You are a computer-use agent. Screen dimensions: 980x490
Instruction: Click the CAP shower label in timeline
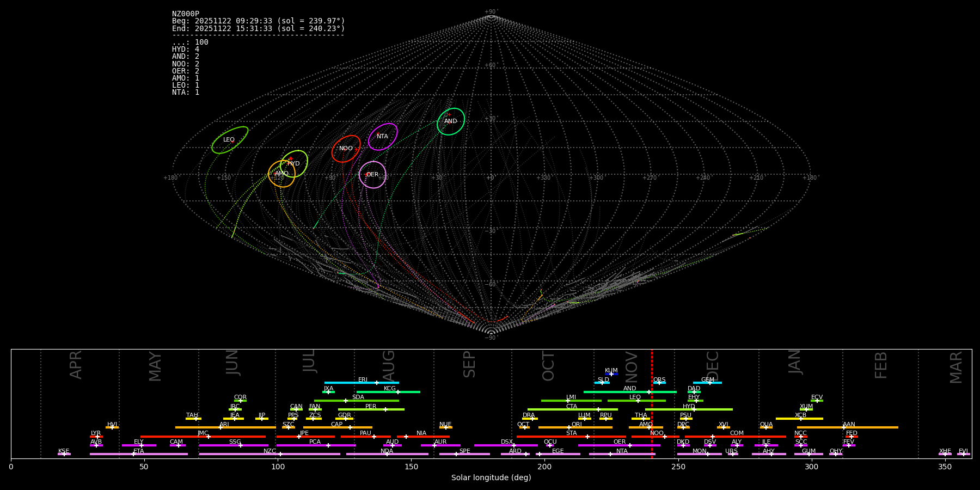pyautogui.click(x=337, y=424)
